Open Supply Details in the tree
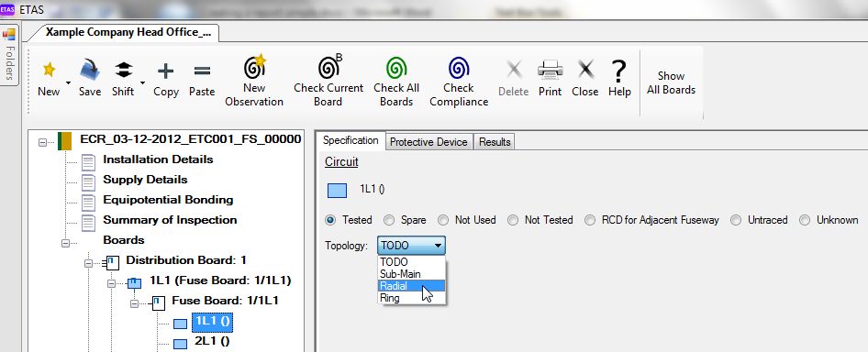 [145, 180]
